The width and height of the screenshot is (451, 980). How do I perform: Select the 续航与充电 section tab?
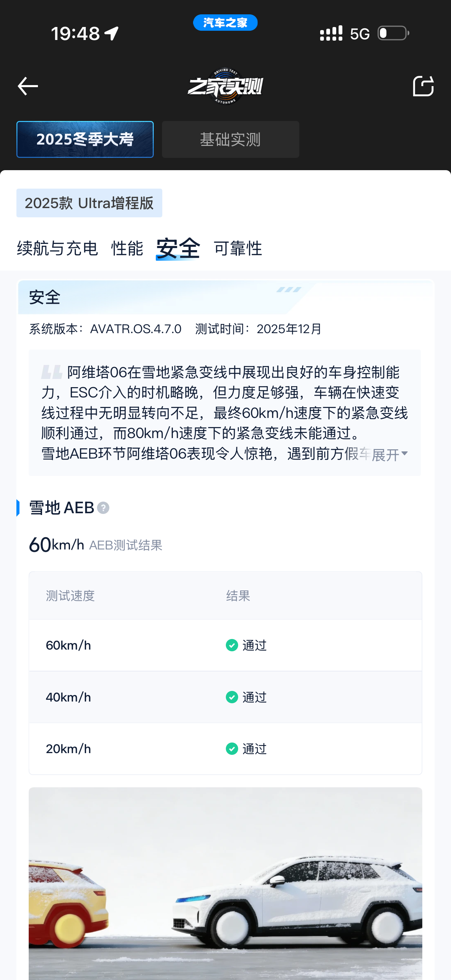point(57,248)
